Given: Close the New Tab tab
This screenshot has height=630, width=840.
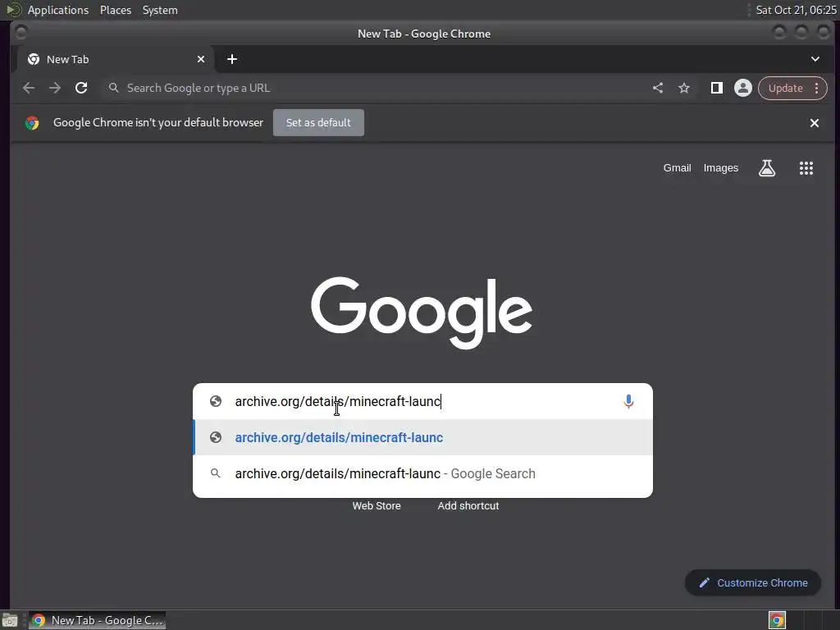Looking at the screenshot, I should tap(201, 59).
